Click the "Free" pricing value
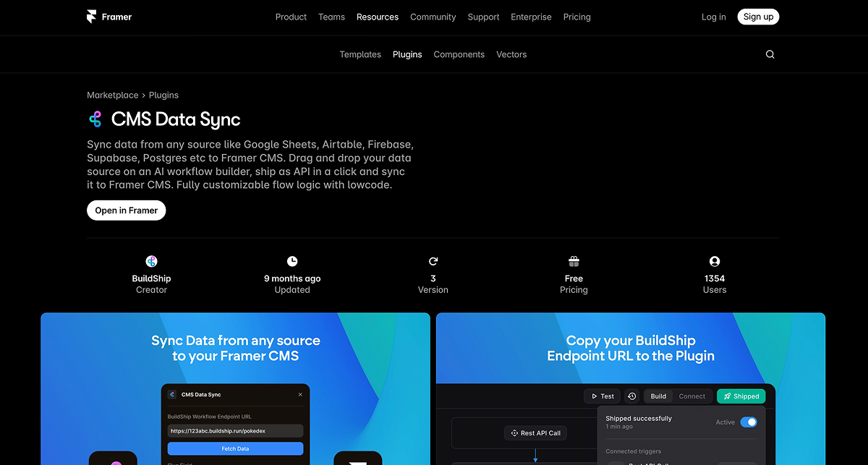 tap(574, 278)
